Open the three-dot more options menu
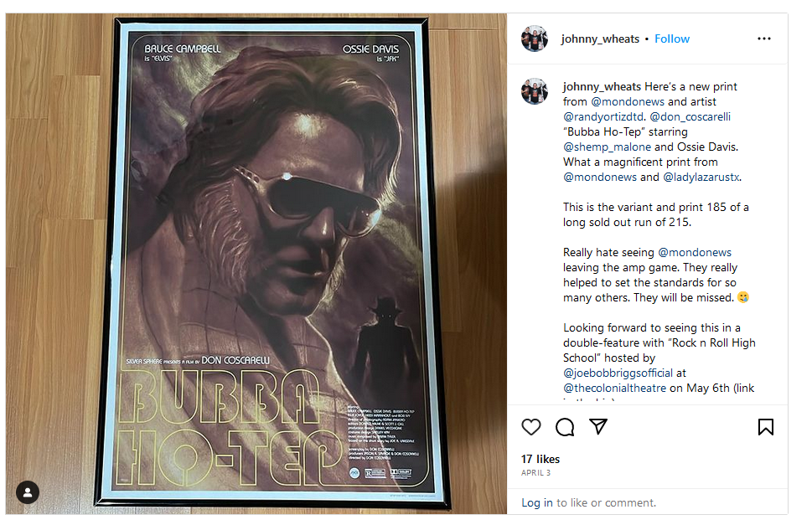Image resolution: width=812 pixels, height=525 pixels. pyautogui.click(x=764, y=39)
